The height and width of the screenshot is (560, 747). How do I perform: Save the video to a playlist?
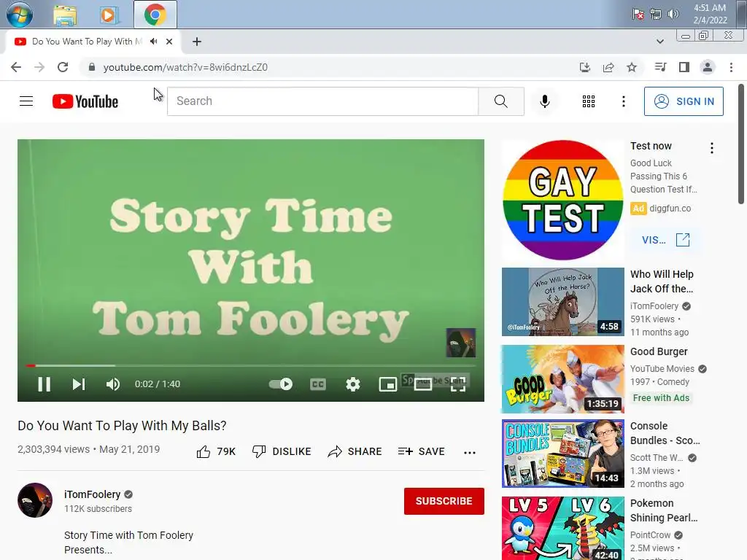click(421, 451)
